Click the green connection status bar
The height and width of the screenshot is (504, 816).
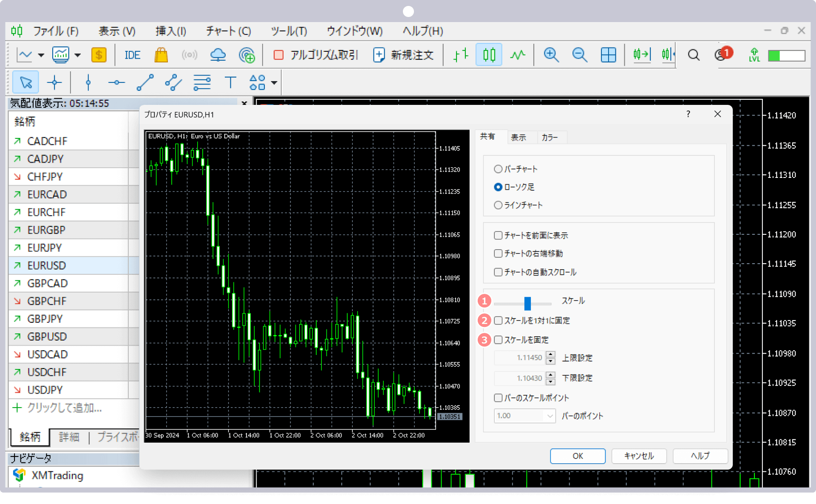coord(787,56)
